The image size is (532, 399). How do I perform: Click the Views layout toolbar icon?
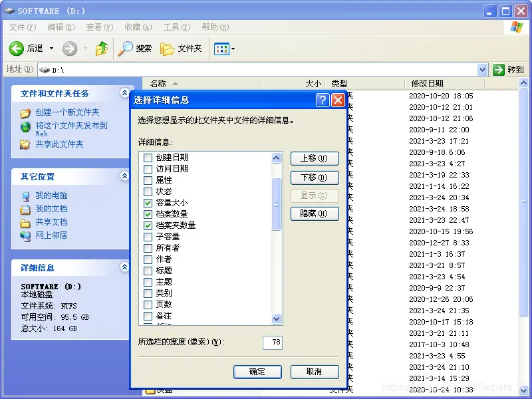[x=221, y=49]
